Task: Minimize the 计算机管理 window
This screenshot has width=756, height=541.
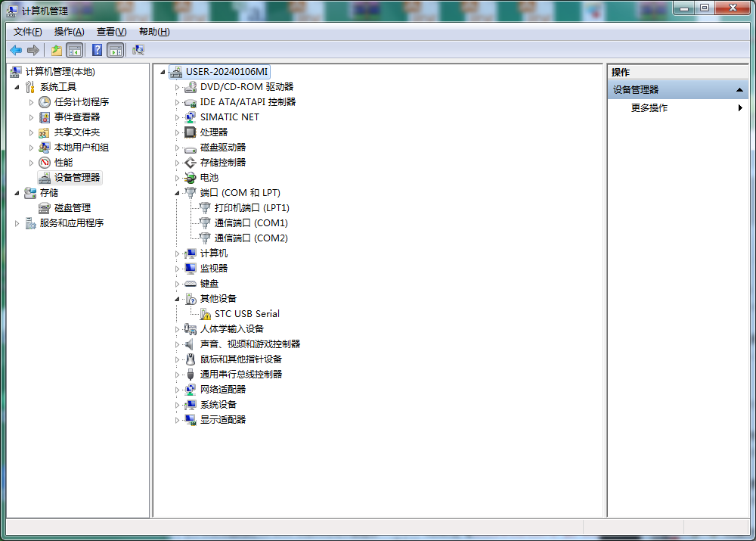Action: (683, 8)
